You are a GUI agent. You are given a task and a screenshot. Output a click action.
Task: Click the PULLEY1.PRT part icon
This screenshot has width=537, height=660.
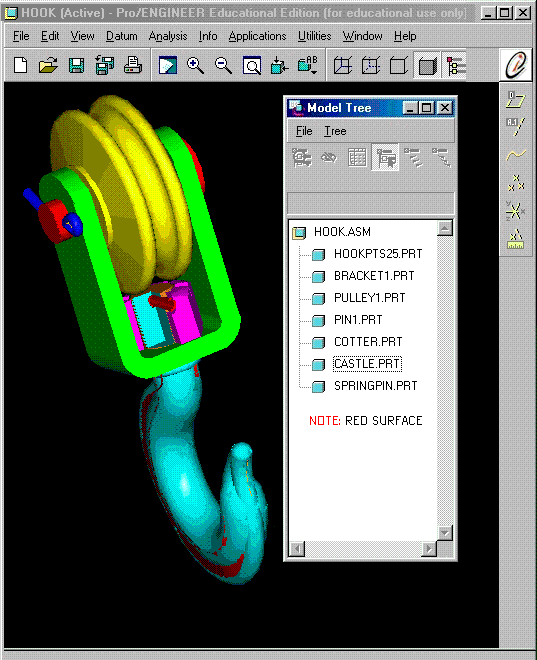click(x=318, y=298)
